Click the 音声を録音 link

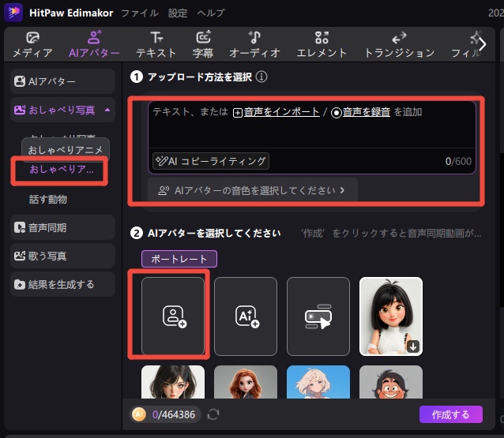click(x=367, y=112)
